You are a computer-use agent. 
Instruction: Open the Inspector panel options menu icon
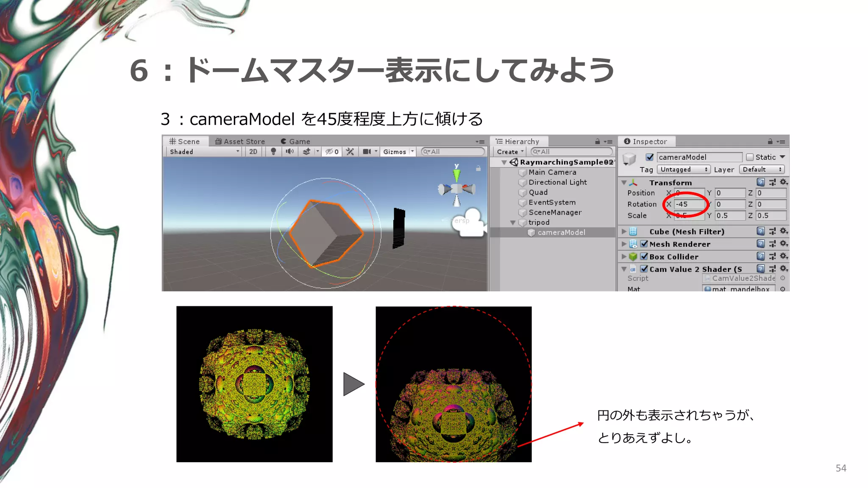(x=781, y=142)
